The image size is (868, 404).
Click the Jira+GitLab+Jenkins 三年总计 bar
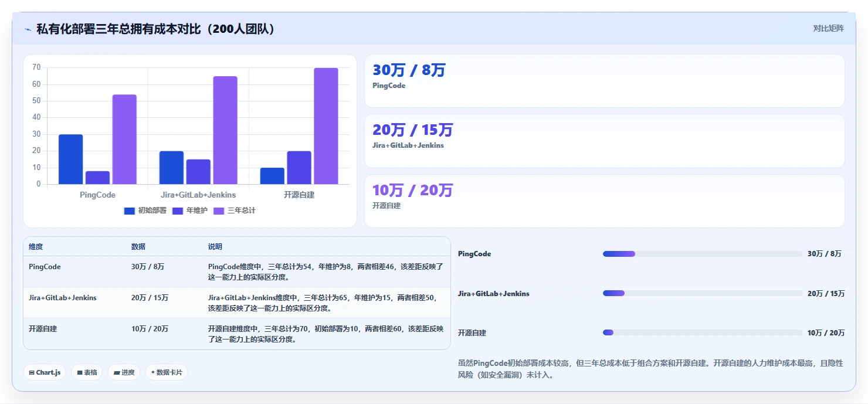225,130
